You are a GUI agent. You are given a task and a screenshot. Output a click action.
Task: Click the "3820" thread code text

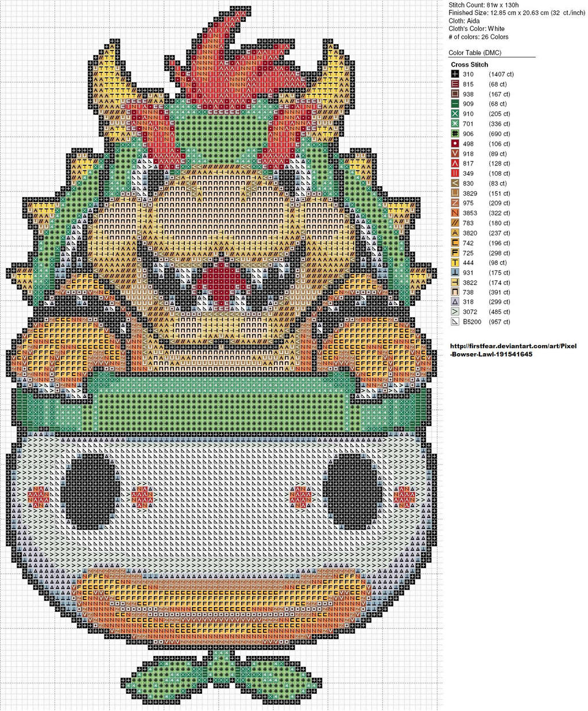(x=470, y=233)
